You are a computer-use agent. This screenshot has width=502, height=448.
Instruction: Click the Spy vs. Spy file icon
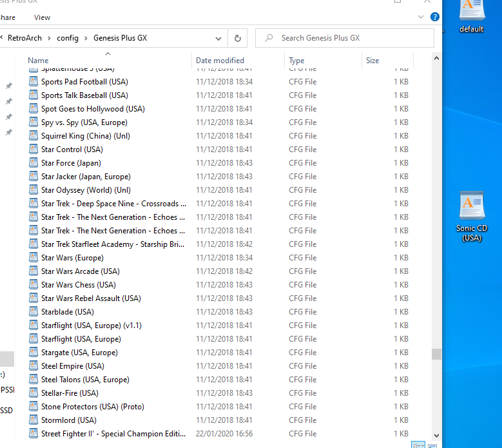click(x=34, y=122)
